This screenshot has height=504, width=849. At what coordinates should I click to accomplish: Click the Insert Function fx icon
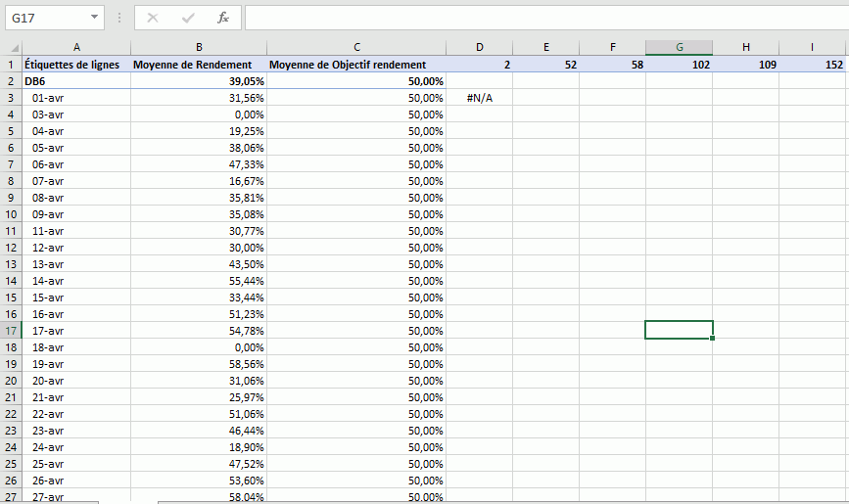point(222,18)
